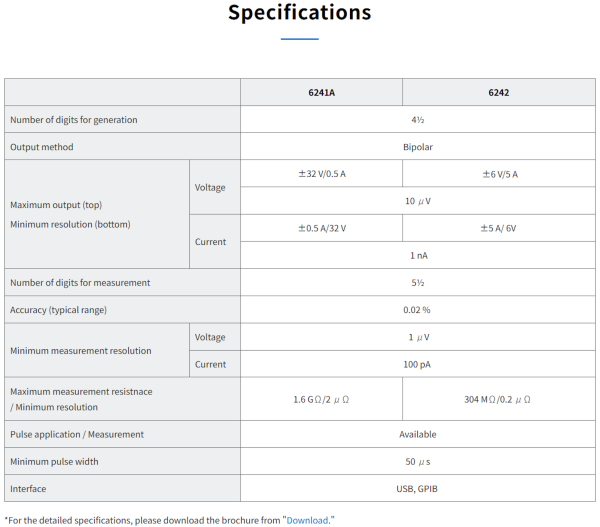Image resolution: width=600 pixels, height=527 pixels.
Task: Select the 50 µs pulse width value
Action: point(418,462)
